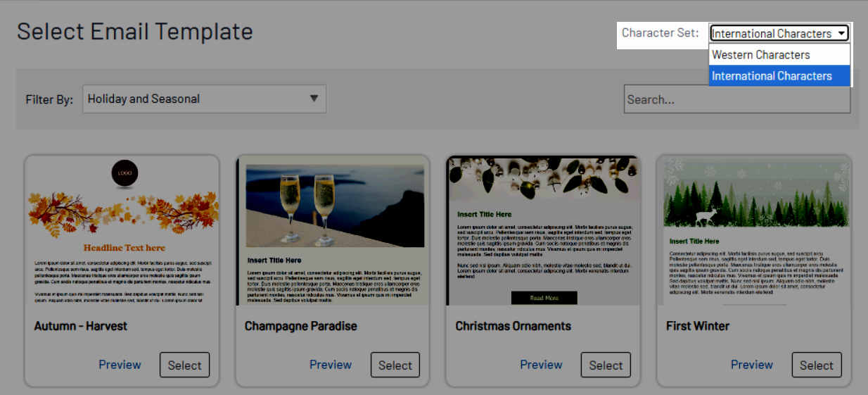This screenshot has height=395, width=868.
Task: Click the Christmas Ornaments template title
Action: 513,326
